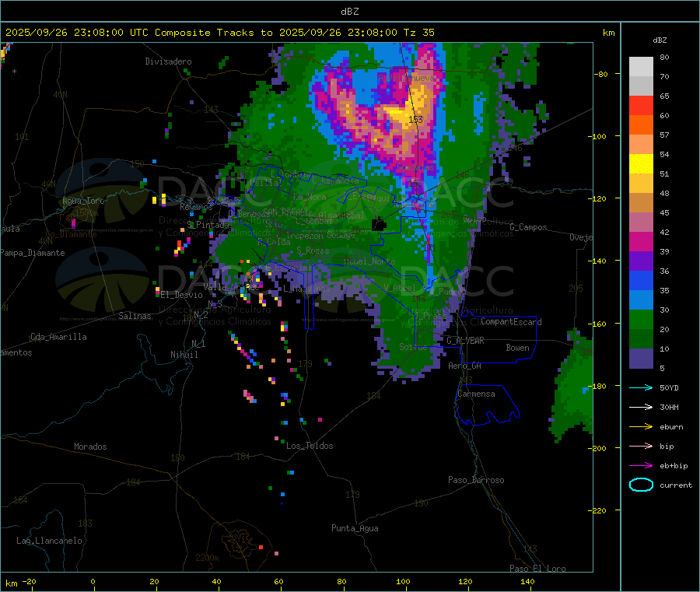The height and width of the screenshot is (592, 700).
Task: Click the 'Nihuil' map label
Action: point(184,355)
